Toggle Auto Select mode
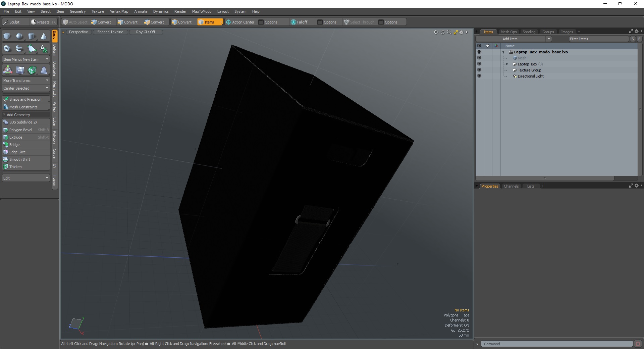 pyautogui.click(x=75, y=22)
